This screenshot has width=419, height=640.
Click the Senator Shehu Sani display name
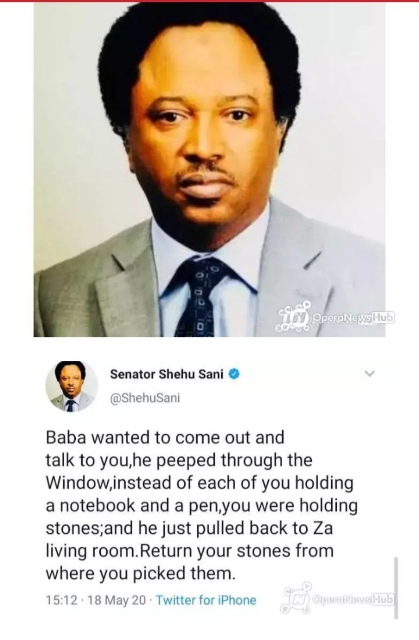167,374
